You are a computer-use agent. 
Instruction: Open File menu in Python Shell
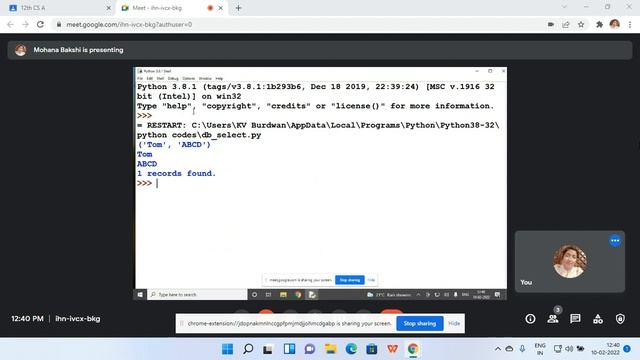[140, 78]
